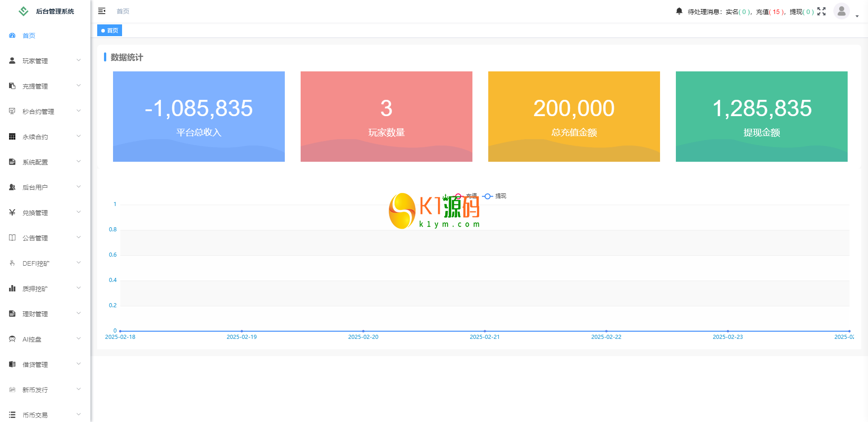Image resolution: width=868 pixels, height=422 pixels.
Task: Open the dropdown arrow beside avatar
Action: pyautogui.click(x=857, y=16)
